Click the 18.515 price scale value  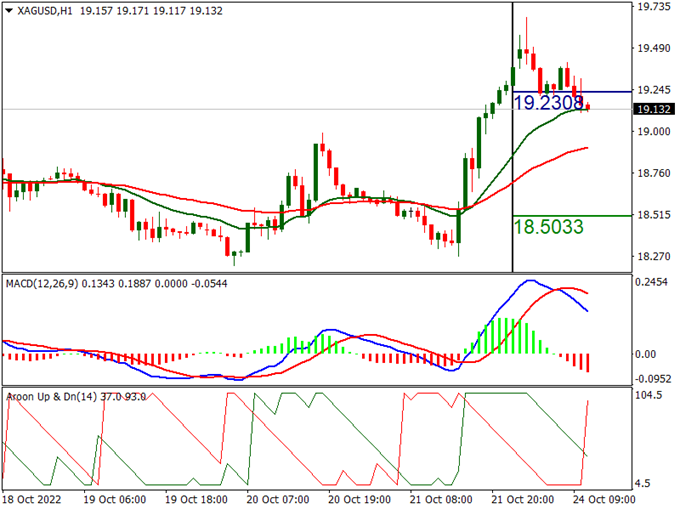click(654, 215)
